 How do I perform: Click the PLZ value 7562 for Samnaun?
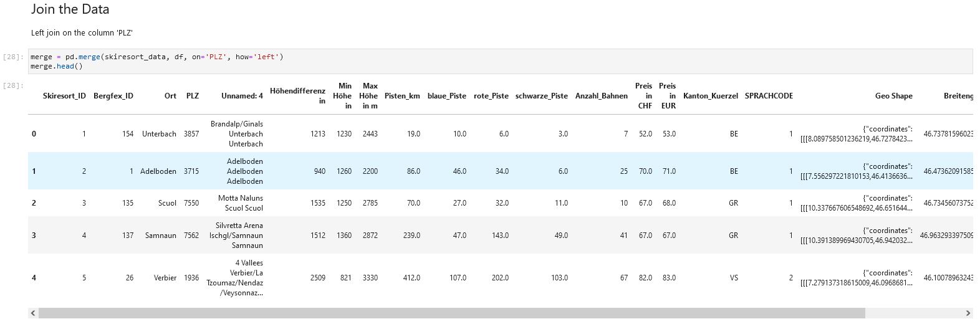[191, 236]
